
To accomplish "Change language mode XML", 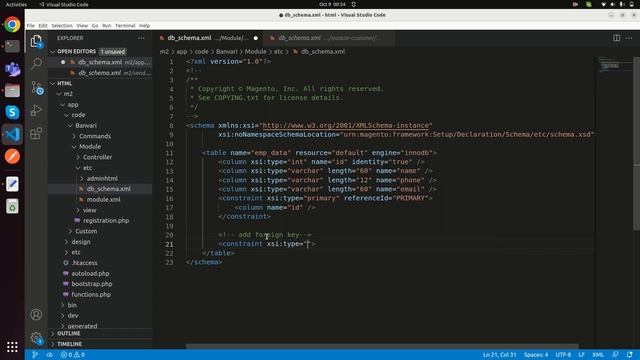I will tap(598, 355).
